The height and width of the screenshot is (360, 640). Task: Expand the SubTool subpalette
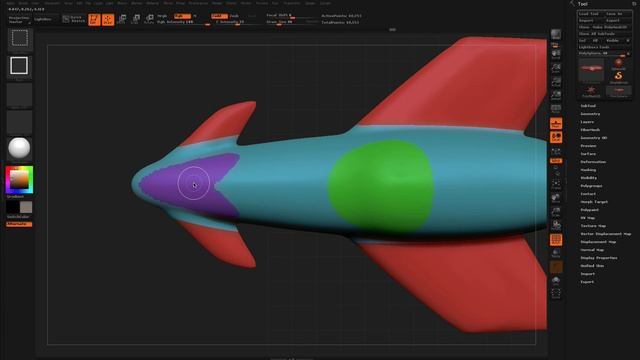pyautogui.click(x=588, y=106)
